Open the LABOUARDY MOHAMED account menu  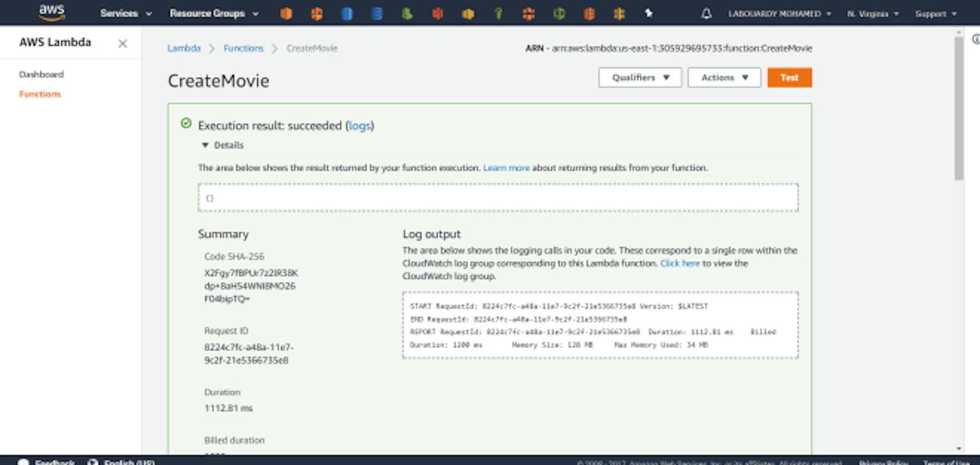779,14
